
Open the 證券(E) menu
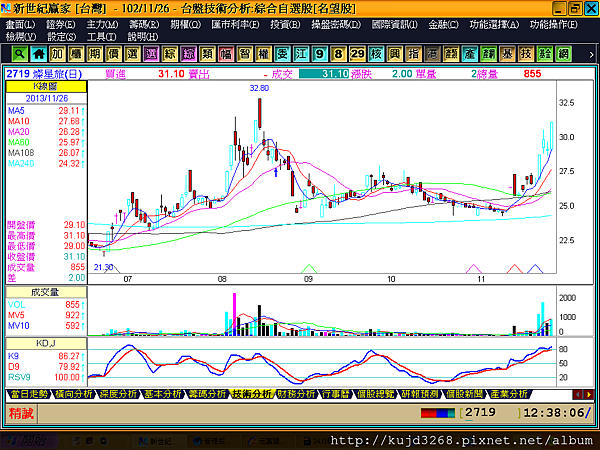(x=60, y=25)
